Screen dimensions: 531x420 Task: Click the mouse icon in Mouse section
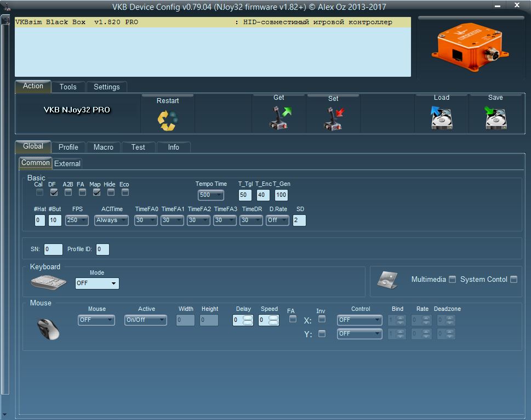48,329
